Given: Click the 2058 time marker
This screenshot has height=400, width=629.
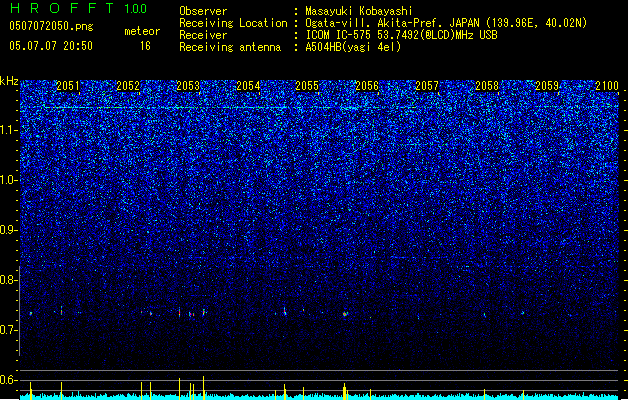Looking at the screenshot, I should (487, 86).
